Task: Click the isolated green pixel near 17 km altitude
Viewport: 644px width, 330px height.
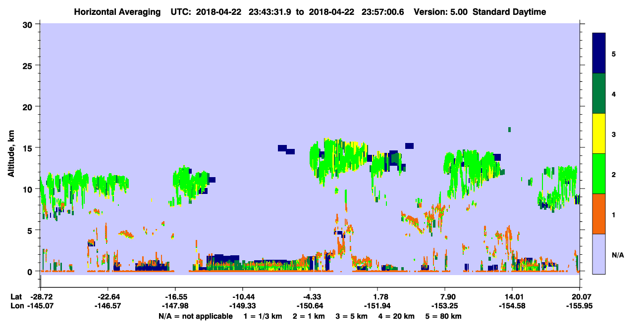Action: [x=509, y=130]
